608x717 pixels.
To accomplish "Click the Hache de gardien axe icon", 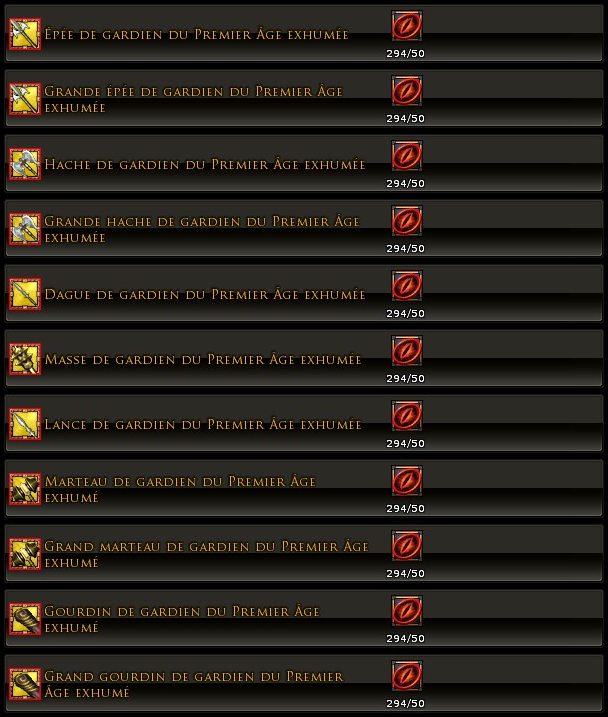I will click(x=25, y=164).
